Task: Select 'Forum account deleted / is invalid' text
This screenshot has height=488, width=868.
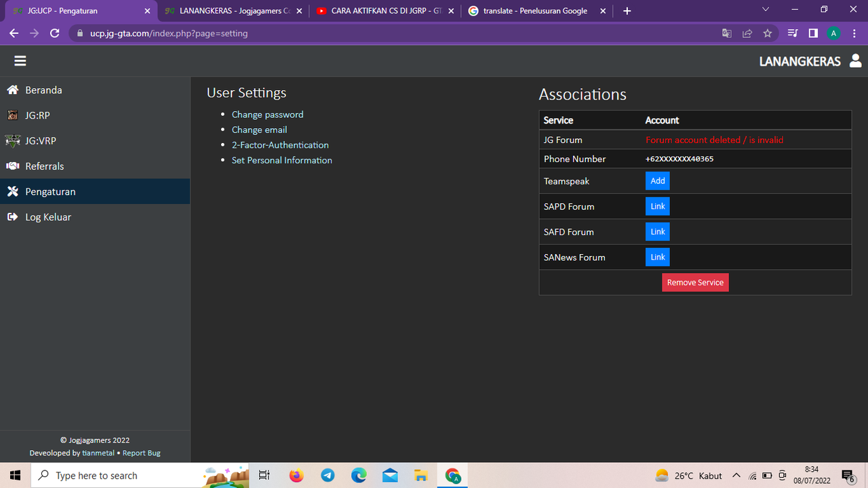Action: pyautogui.click(x=715, y=140)
